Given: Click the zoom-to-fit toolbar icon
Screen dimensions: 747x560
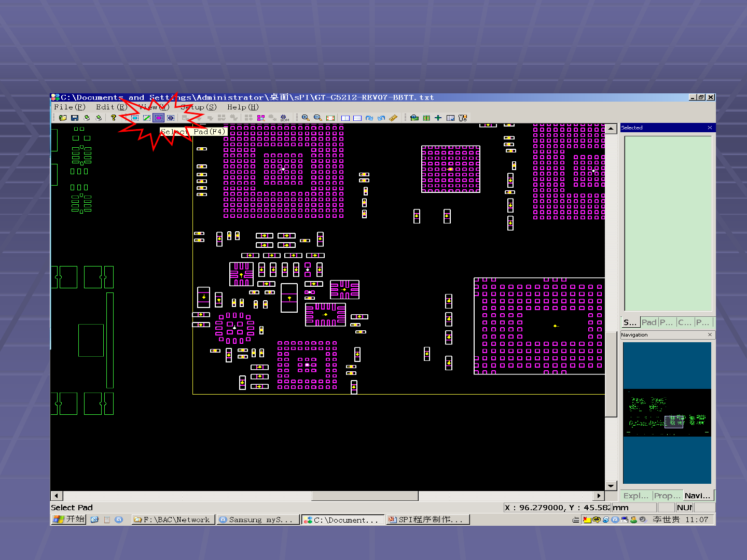Looking at the screenshot, I should [x=330, y=118].
